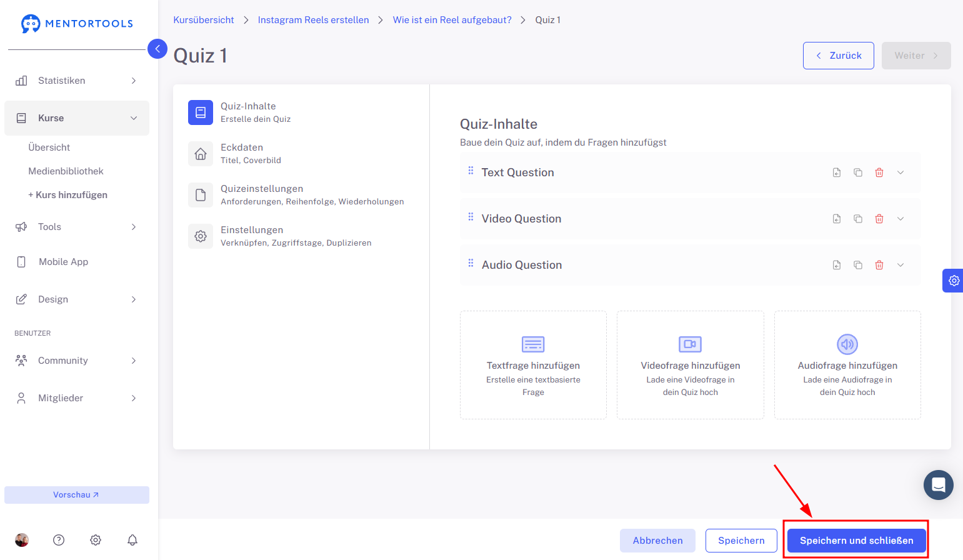Open the Community people icon
The image size is (963, 560).
[x=21, y=361]
